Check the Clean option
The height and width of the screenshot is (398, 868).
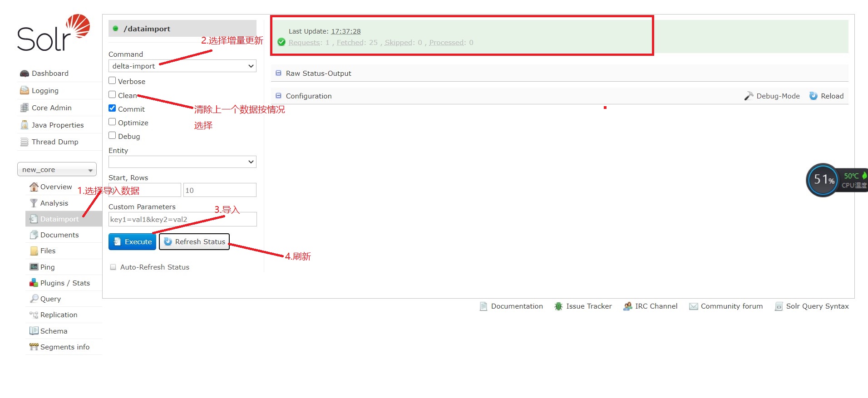112,95
